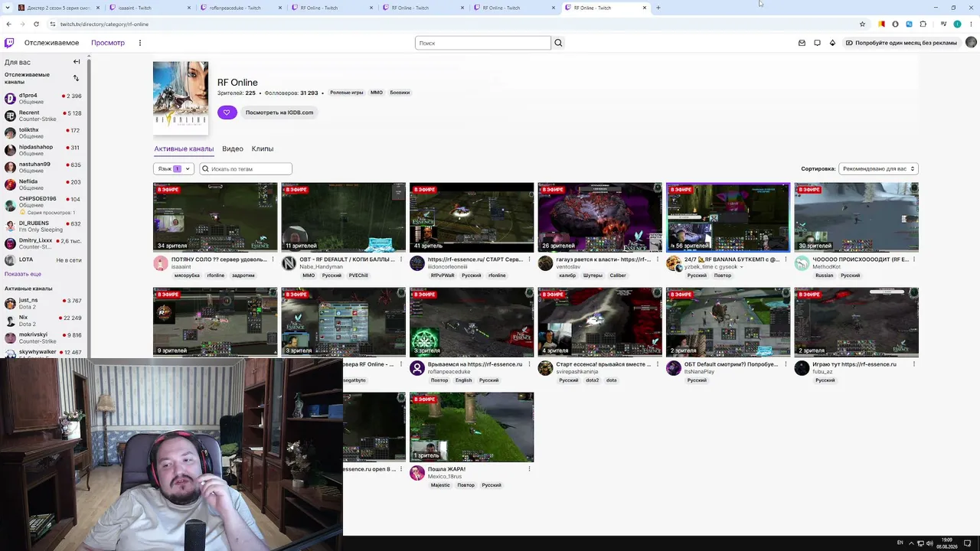Click the 'MMO' tag under RF Online
This screenshot has height=551, width=980.
click(x=377, y=93)
